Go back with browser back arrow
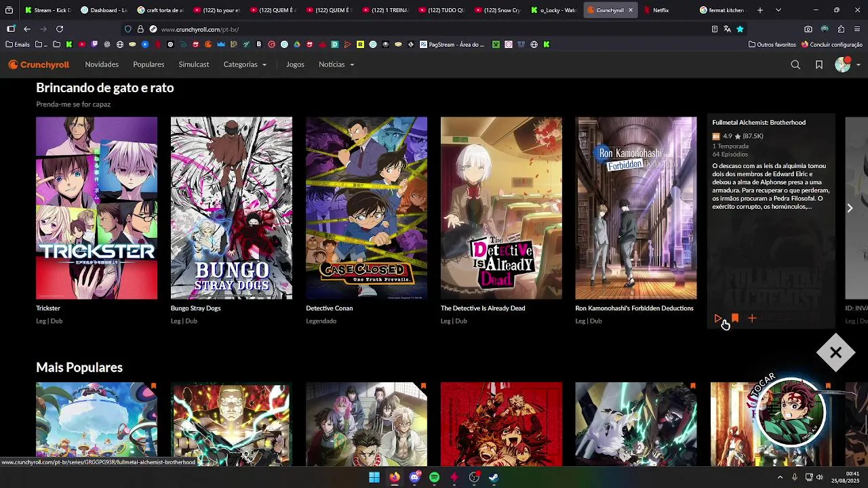The width and height of the screenshot is (868, 488). pyautogui.click(x=27, y=29)
